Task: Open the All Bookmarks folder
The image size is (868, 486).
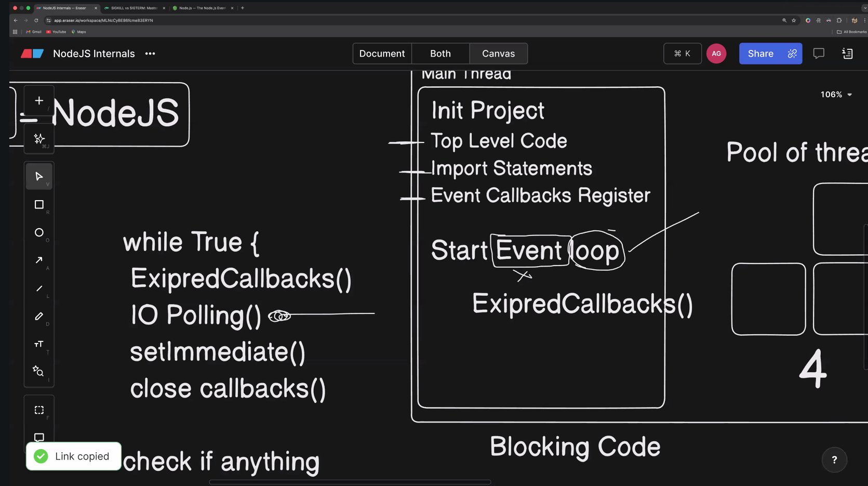Action: click(x=851, y=32)
